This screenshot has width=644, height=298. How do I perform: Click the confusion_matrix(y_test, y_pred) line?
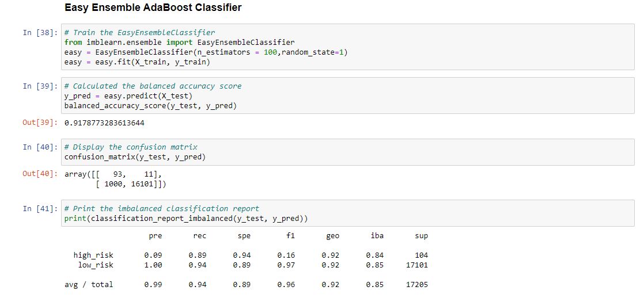[135, 157]
